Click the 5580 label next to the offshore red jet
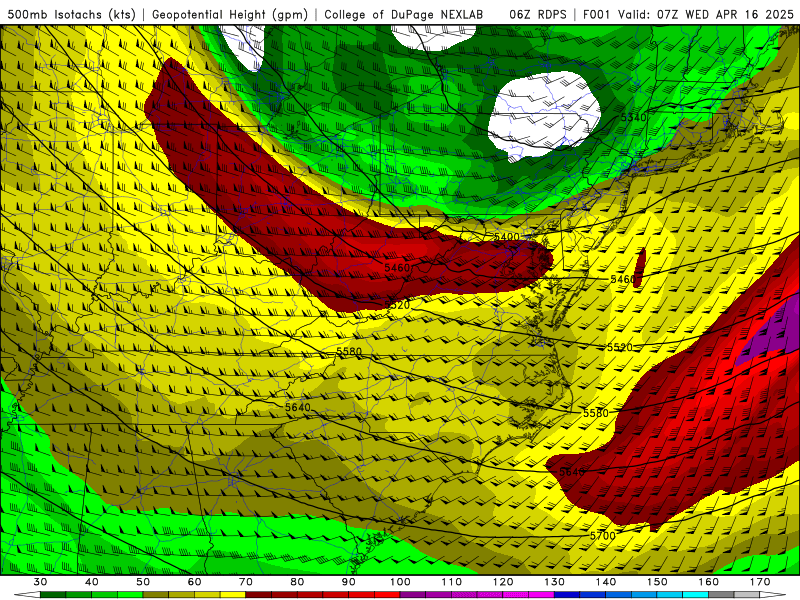Image resolution: width=800 pixels, height=600 pixels. 596,413
